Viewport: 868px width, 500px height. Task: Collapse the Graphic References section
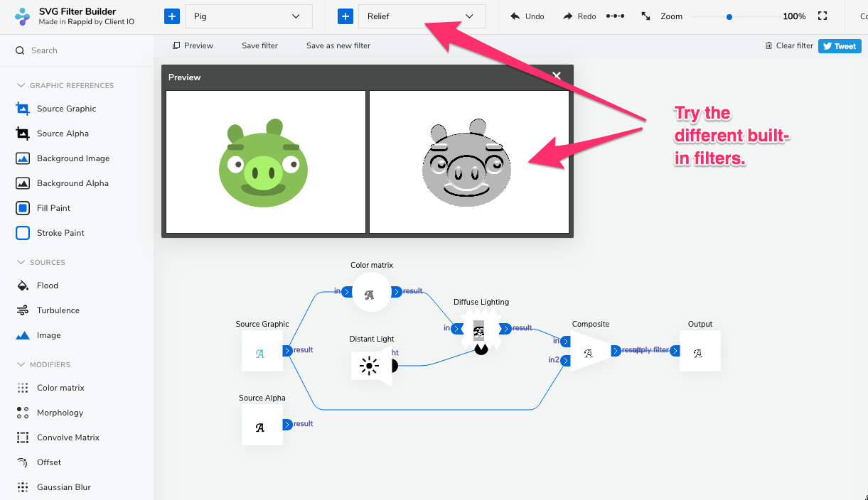(19, 85)
